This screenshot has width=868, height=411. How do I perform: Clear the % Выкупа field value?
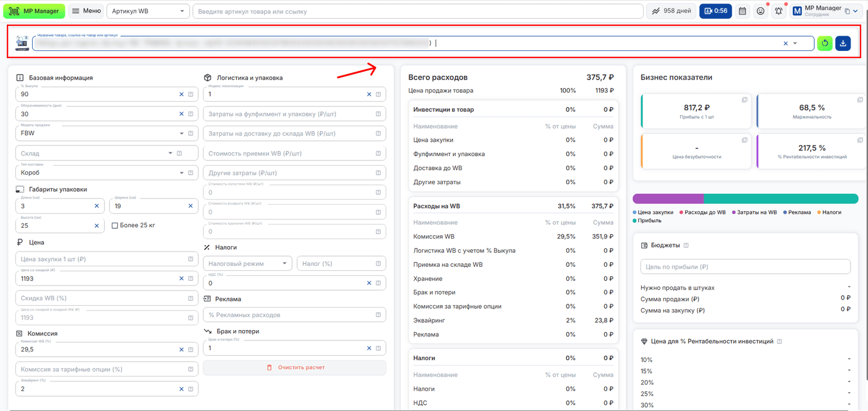(x=181, y=94)
